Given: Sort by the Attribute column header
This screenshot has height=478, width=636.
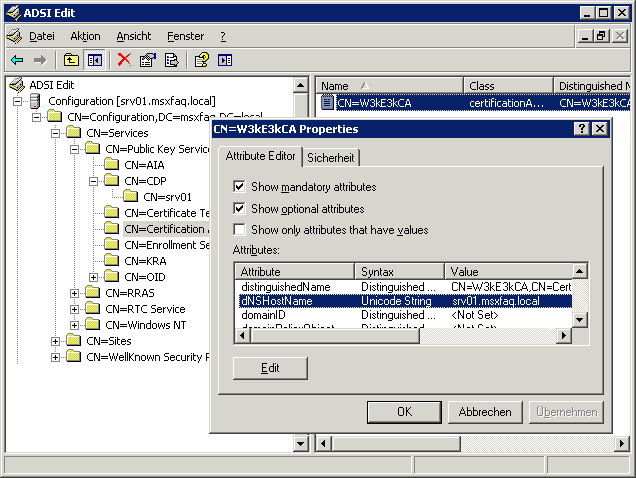Looking at the screenshot, I should click(x=294, y=271).
